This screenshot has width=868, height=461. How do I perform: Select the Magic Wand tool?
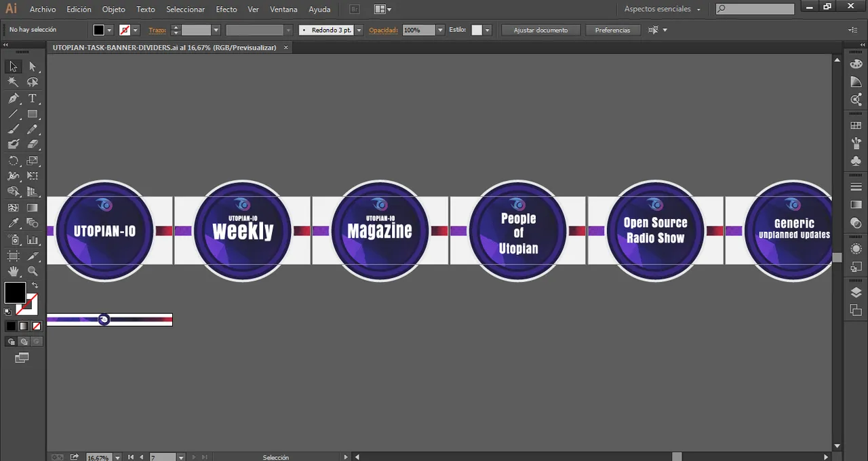pyautogui.click(x=13, y=82)
